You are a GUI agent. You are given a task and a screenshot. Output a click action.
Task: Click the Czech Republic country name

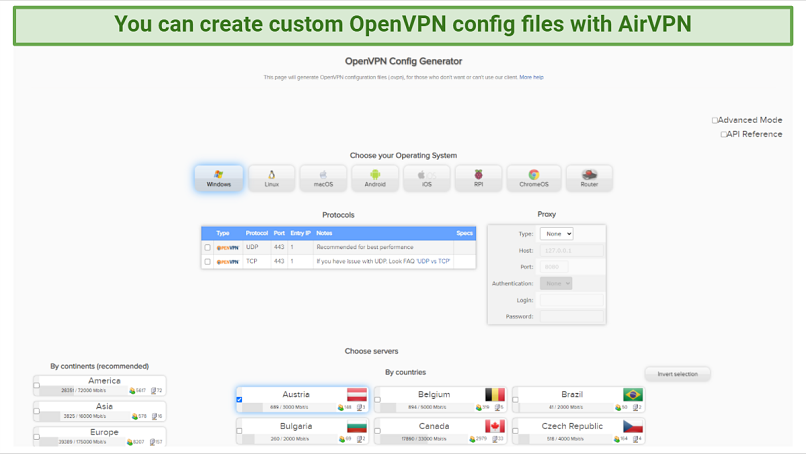click(x=572, y=426)
